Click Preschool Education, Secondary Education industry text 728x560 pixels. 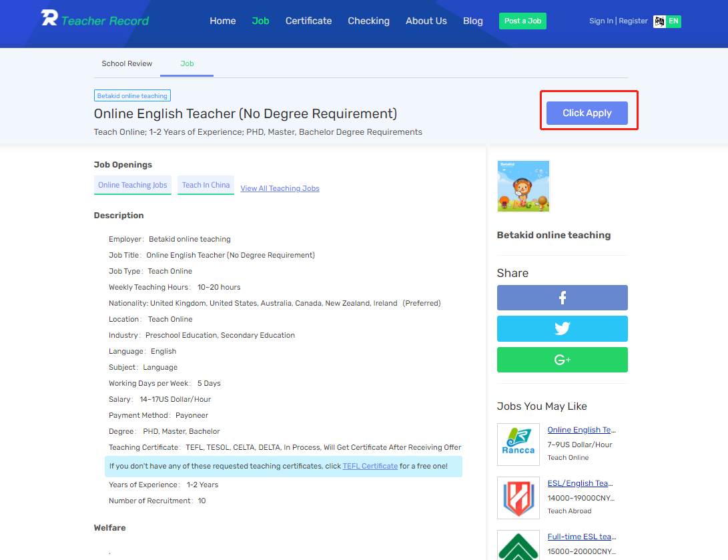[x=220, y=335]
